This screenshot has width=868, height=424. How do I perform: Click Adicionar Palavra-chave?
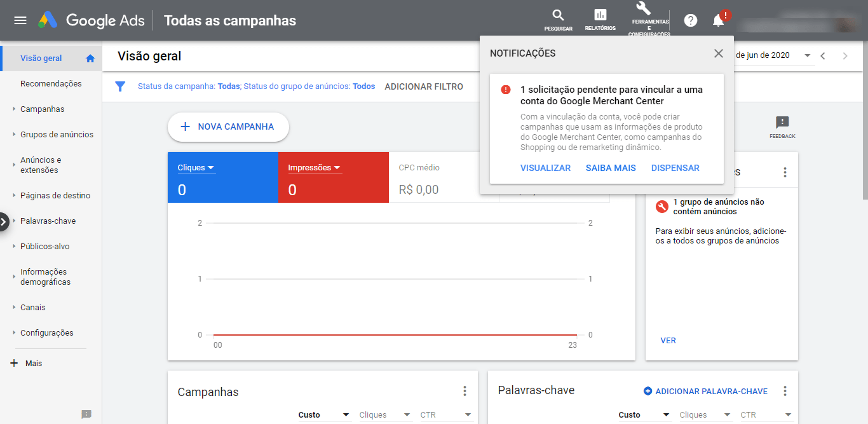(x=705, y=392)
